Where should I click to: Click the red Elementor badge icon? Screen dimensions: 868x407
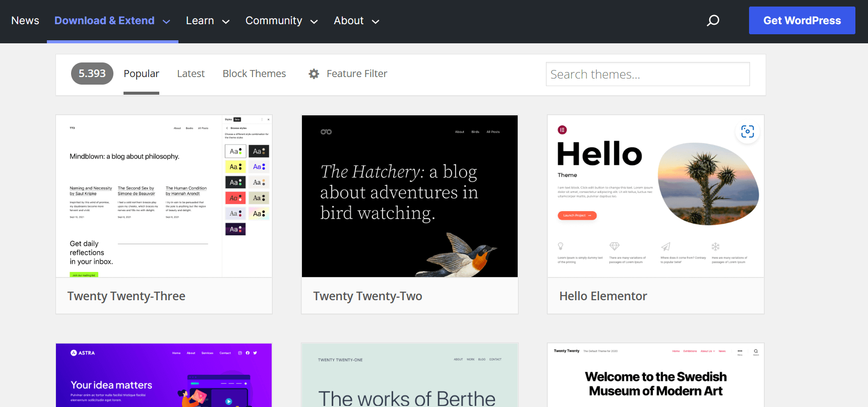click(562, 130)
